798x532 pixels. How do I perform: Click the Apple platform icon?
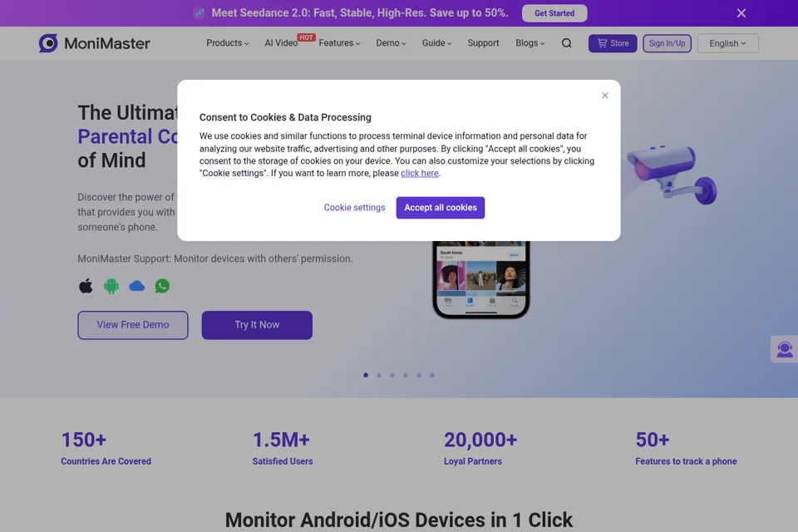tap(86, 286)
